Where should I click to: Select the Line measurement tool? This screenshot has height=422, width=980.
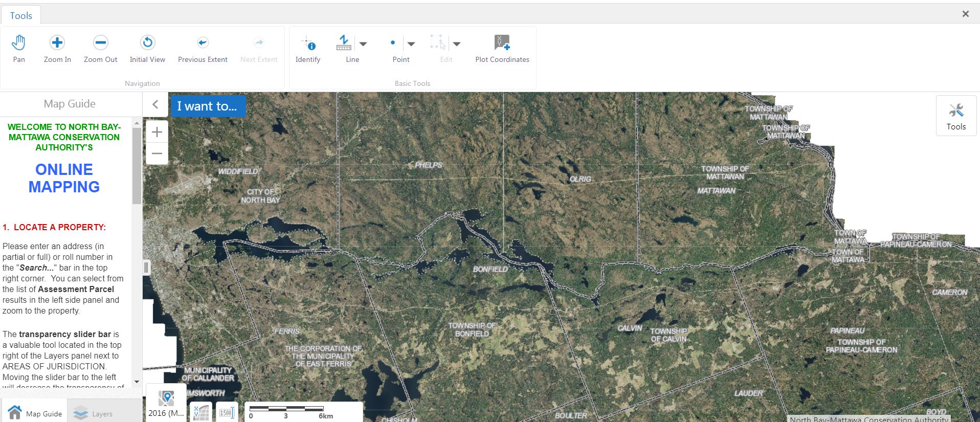pyautogui.click(x=344, y=48)
